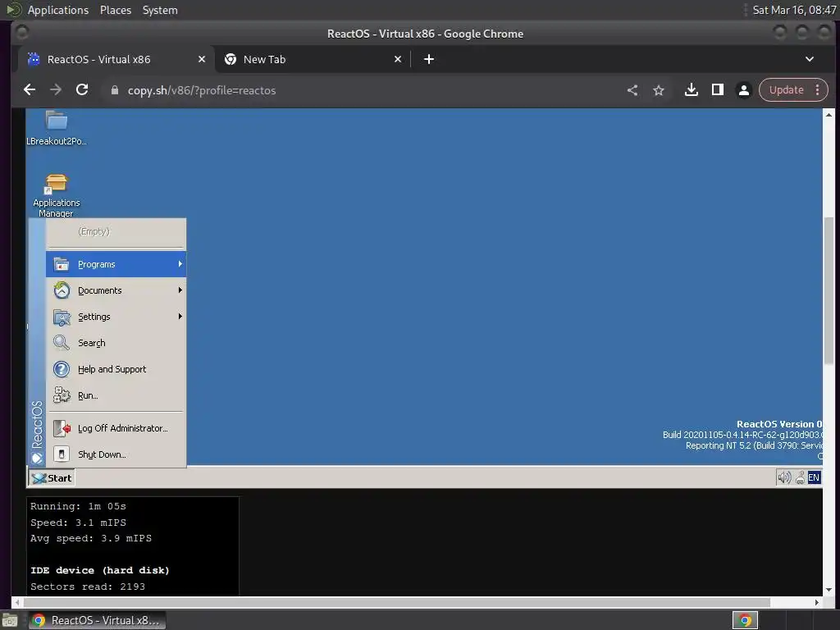Close the ReactOS - Virtual x86 tab
This screenshot has height=630, width=840.
(202, 59)
